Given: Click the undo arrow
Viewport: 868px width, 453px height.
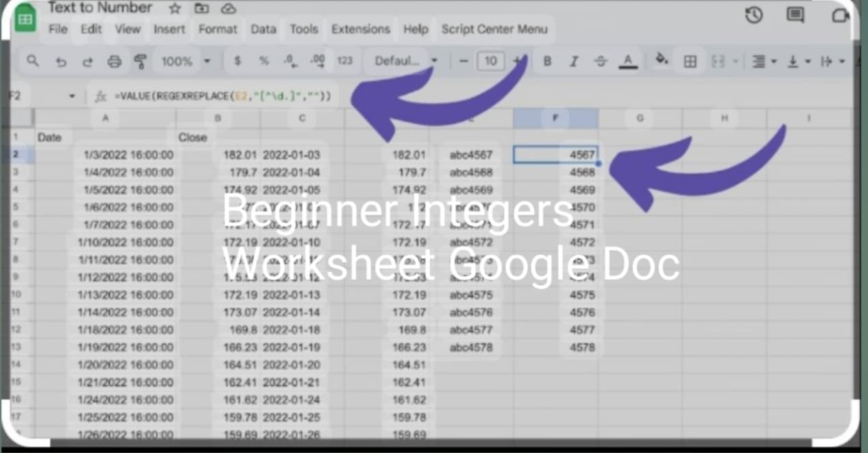Looking at the screenshot, I should point(61,61).
